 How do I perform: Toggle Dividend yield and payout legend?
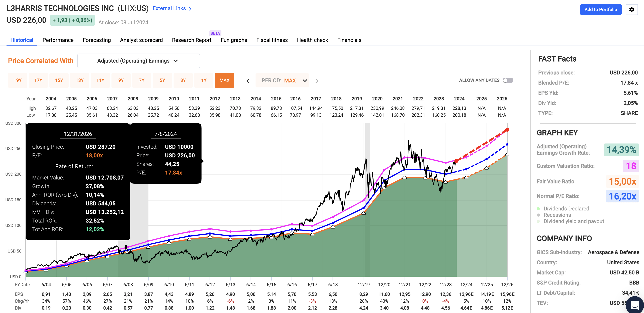(x=538, y=221)
